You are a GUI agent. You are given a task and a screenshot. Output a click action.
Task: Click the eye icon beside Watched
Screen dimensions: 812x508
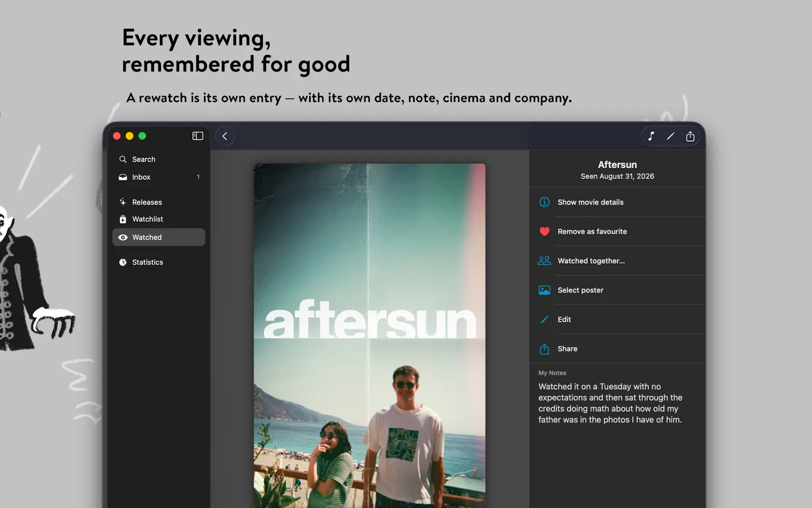(123, 237)
